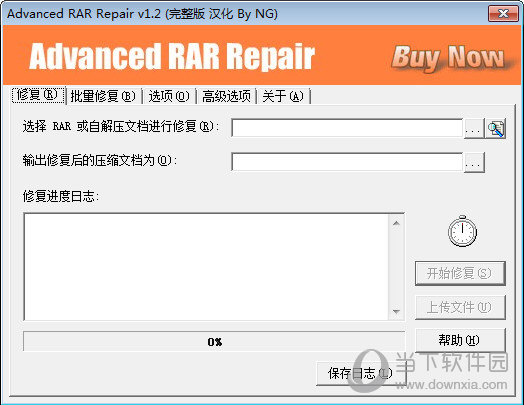Go to the 高级选项 tab
The image size is (524, 405).
click(x=226, y=96)
